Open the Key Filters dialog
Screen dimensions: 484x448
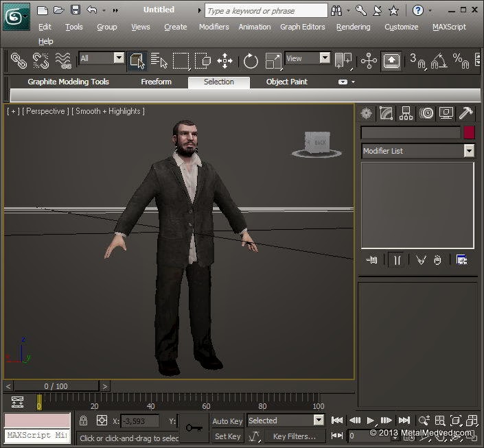point(294,436)
